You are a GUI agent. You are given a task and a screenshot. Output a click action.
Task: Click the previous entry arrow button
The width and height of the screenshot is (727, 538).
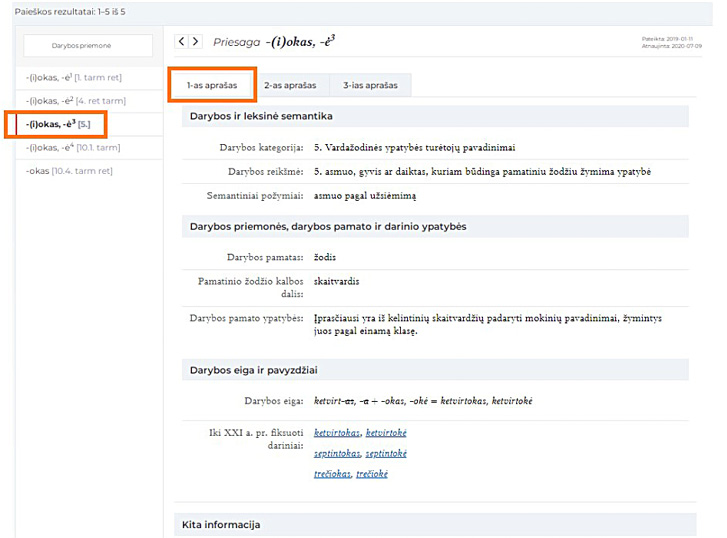point(181,42)
